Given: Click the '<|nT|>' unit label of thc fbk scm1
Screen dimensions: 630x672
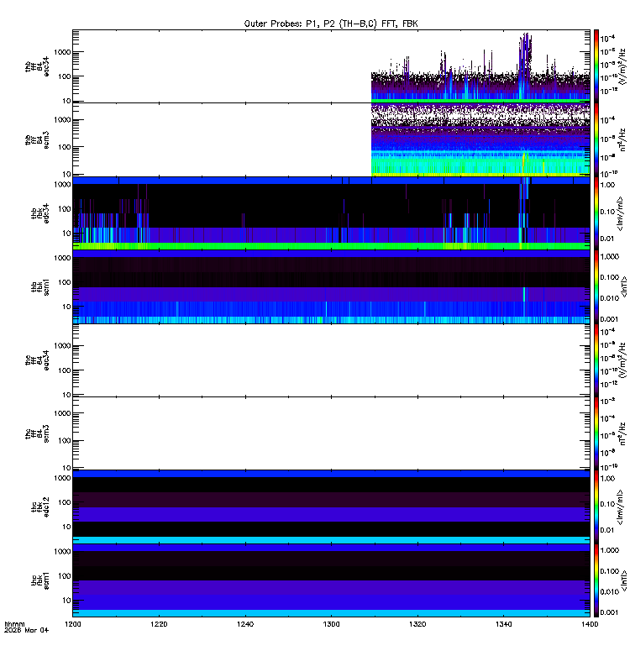Looking at the screenshot, I should tap(623, 580).
